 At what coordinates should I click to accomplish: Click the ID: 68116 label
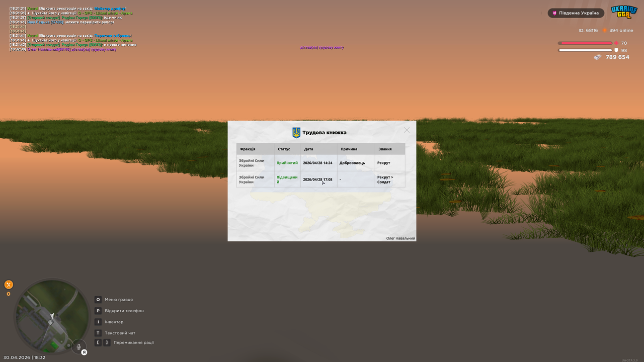tap(588, 30)
